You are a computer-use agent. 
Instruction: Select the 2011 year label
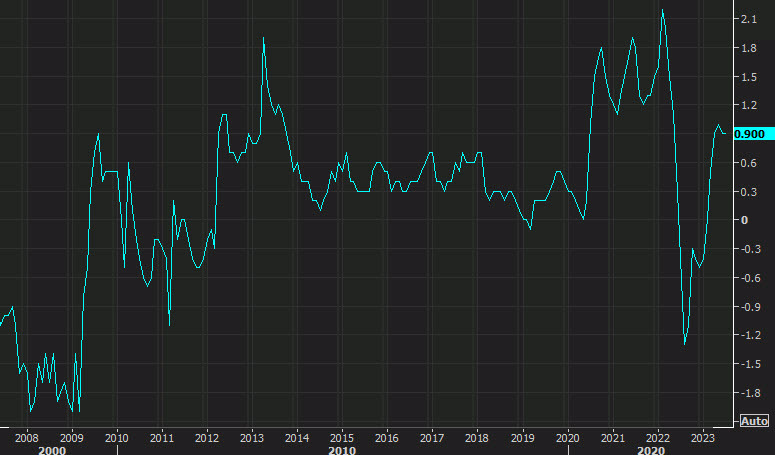click(x=162, y=438)
